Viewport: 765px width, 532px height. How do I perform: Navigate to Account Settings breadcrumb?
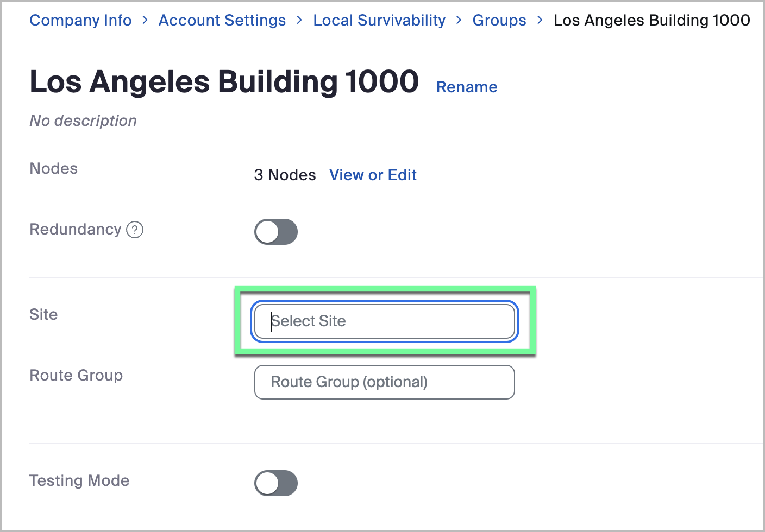pos(222,20)
